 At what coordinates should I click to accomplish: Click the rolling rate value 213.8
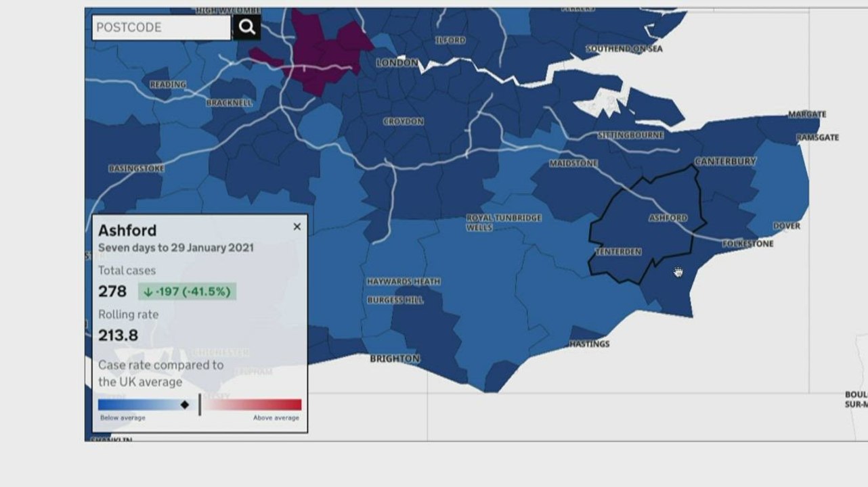[x=118, y=335]
